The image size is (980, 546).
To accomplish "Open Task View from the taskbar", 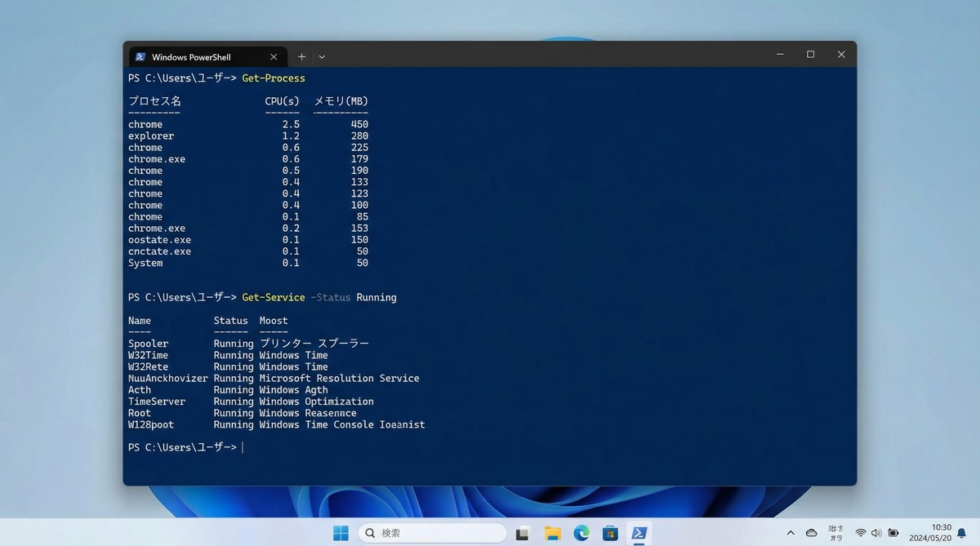I will (523, 533).
